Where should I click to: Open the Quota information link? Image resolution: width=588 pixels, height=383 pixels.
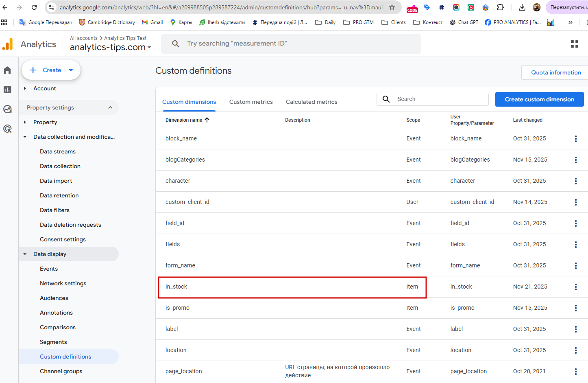click(x=555, y=72)
